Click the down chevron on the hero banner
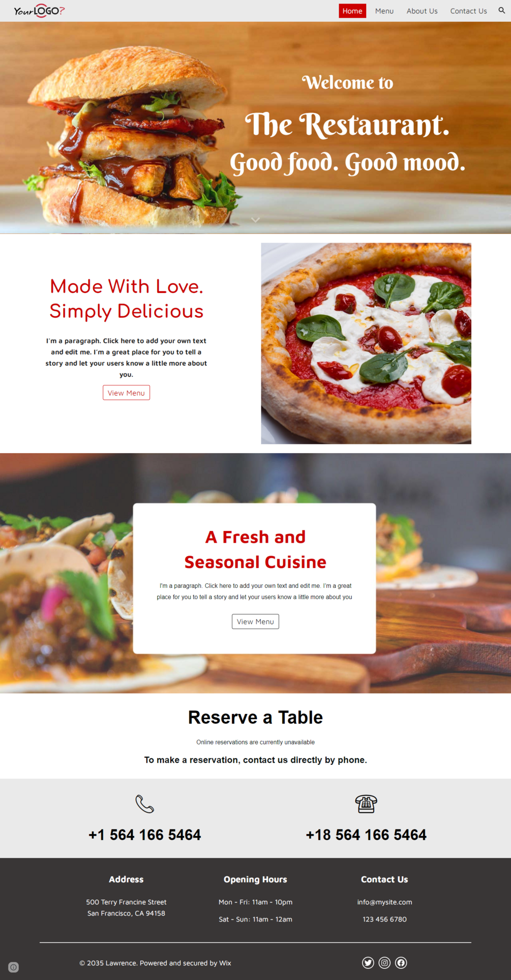This screenshot has width=511, height=980. pyautogui.click(x=256, y=220)
